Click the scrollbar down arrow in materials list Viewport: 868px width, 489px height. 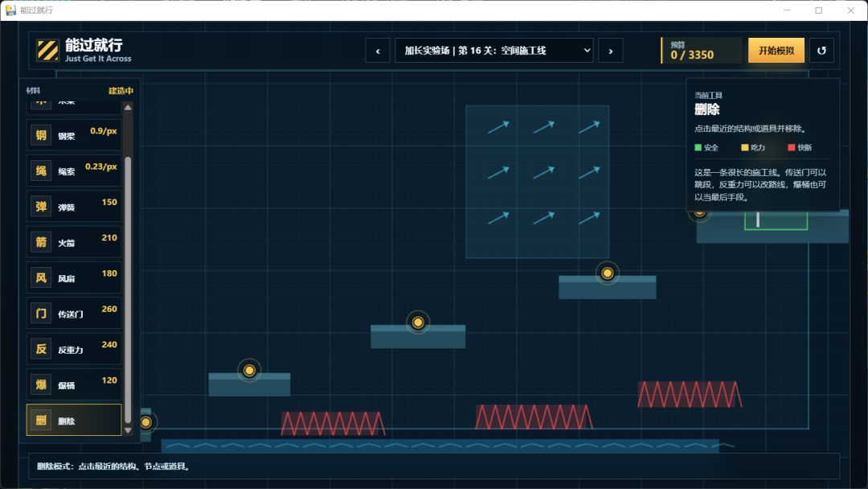(x=128, y=429)
